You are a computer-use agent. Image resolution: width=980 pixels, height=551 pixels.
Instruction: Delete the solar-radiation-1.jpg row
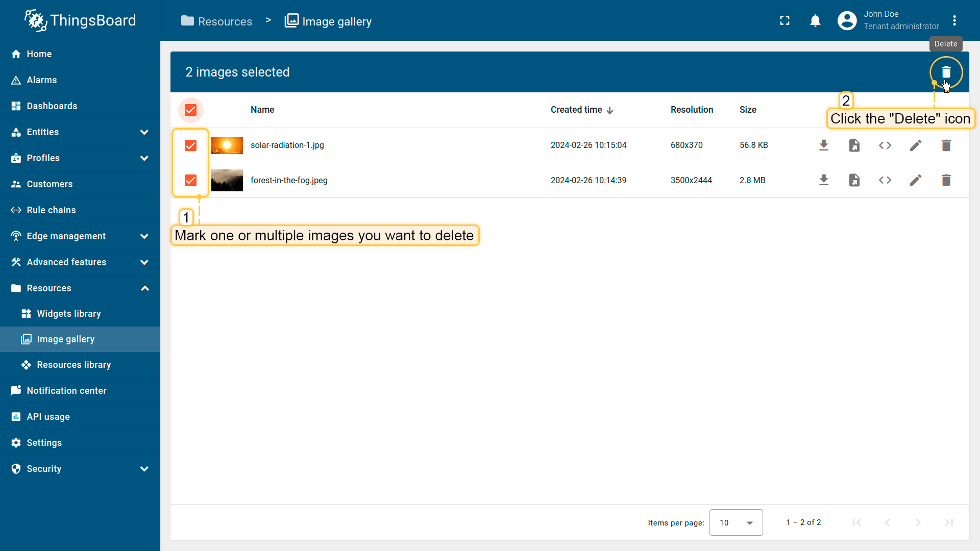coord(946,145)
